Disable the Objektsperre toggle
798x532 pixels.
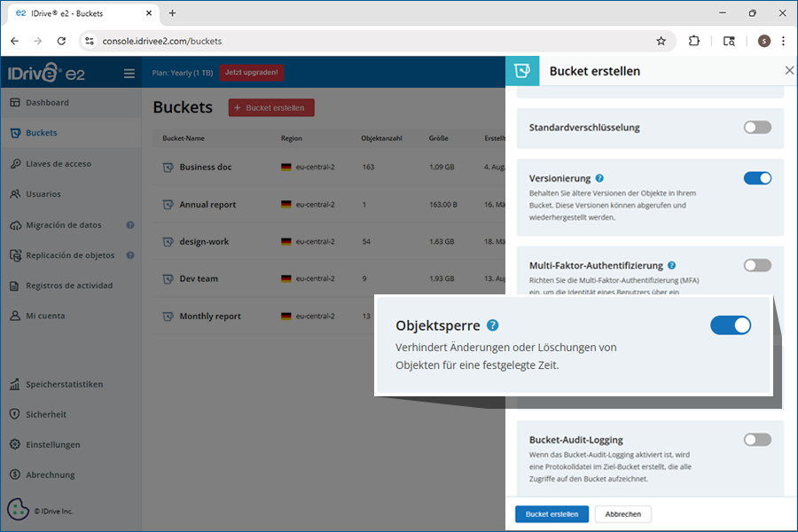coord(731,325)
